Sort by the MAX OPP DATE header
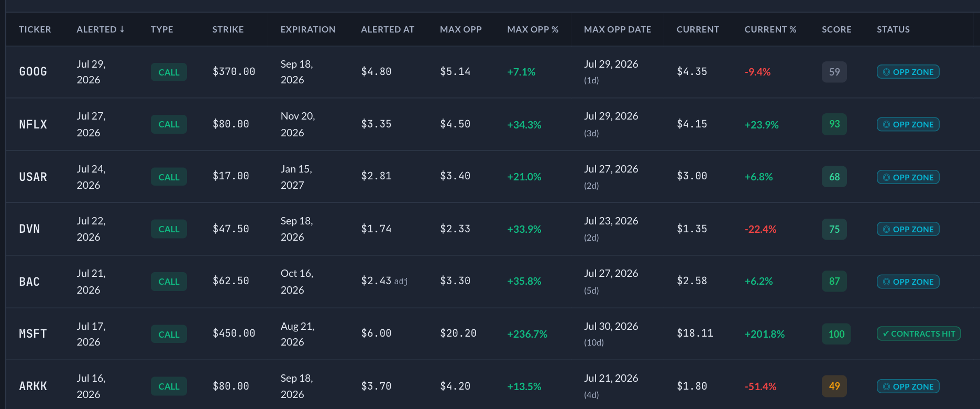Image resolution: width=980 pixels, height=409 pixels. point(618,29)
